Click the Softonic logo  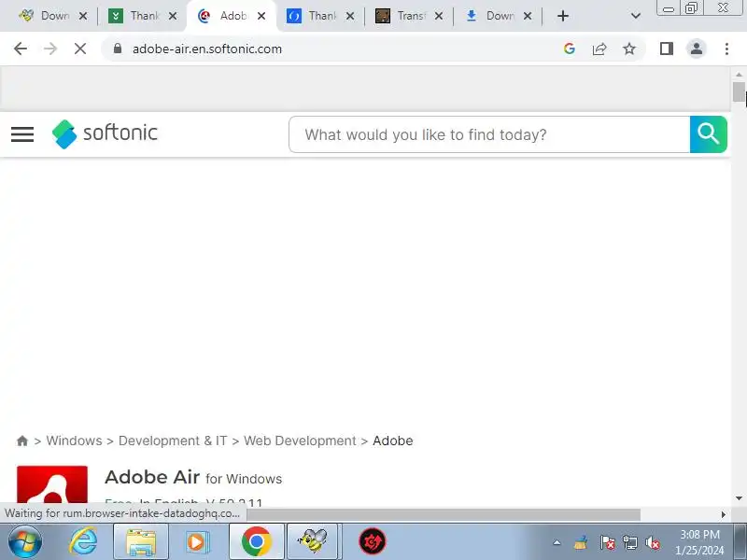(105, 133)
